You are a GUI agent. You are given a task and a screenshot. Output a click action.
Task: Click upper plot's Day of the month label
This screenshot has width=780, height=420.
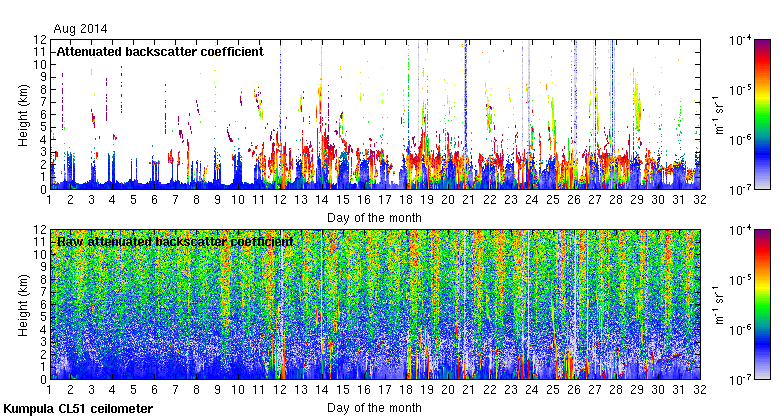coord(374,217)
